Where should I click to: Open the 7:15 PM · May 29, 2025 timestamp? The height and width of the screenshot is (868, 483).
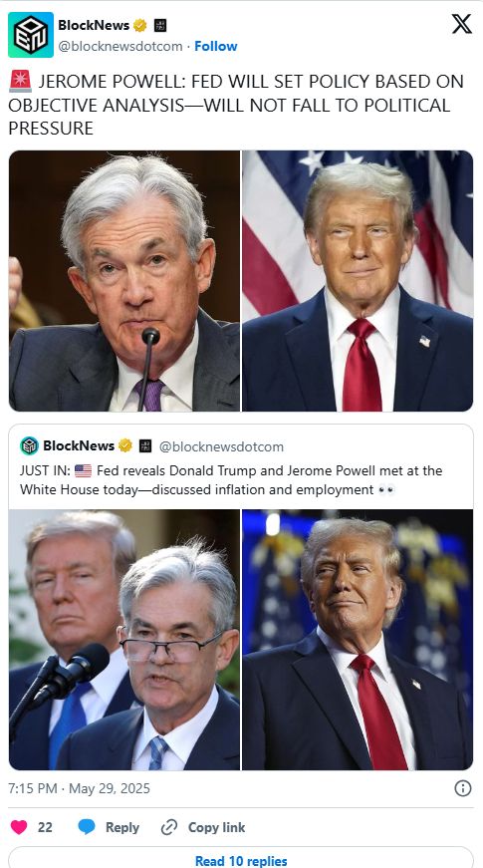(79, 788)
